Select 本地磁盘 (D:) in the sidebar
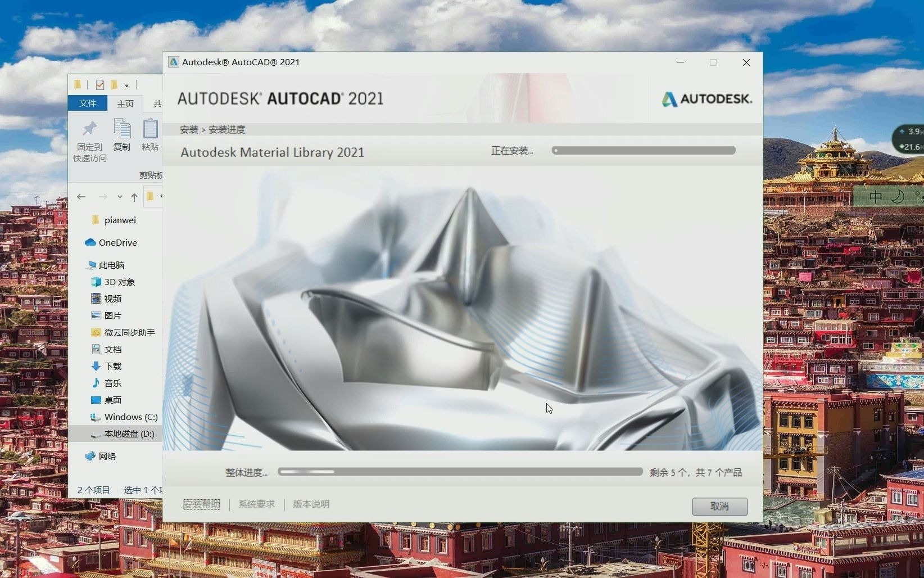The height and width of the screenshot is (578, 924). pyautogui.click(x=128, y=433)
